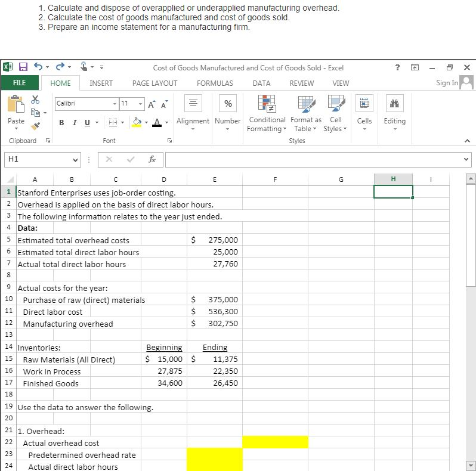Click the Font Color letter A
The width and height of the screenshot is (476, 471).
point(157,122)
